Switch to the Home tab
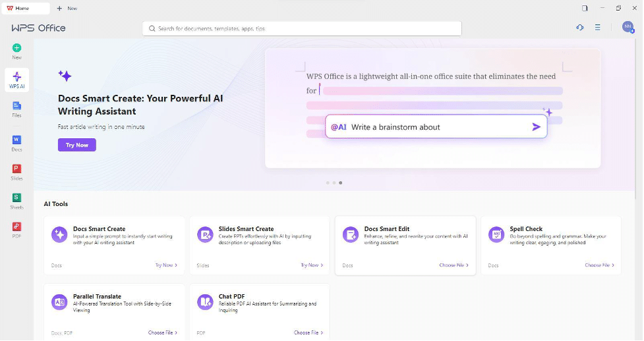This screenshot has width=644, height=341. [26, 8]
